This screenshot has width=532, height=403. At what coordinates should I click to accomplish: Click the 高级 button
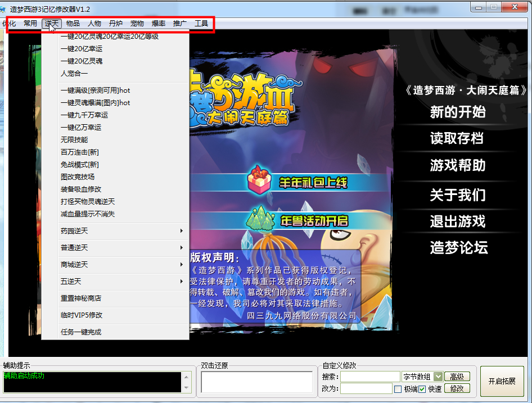point(457,377)
